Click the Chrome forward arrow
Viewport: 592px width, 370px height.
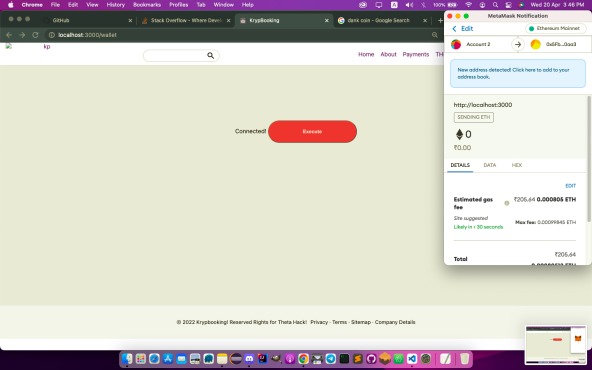[22, 35]
